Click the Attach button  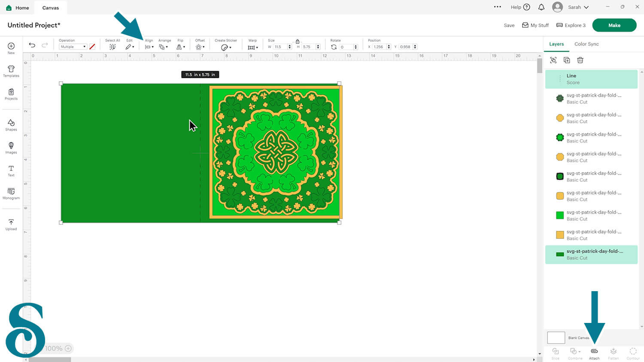point(594,353)
